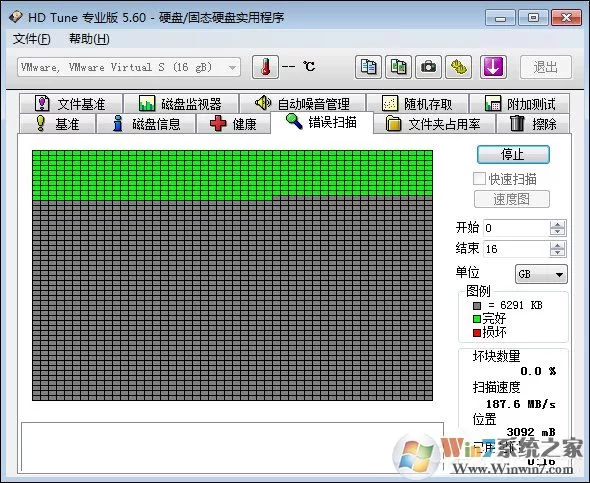Click the 退出 exit button

tap(546, 67)
